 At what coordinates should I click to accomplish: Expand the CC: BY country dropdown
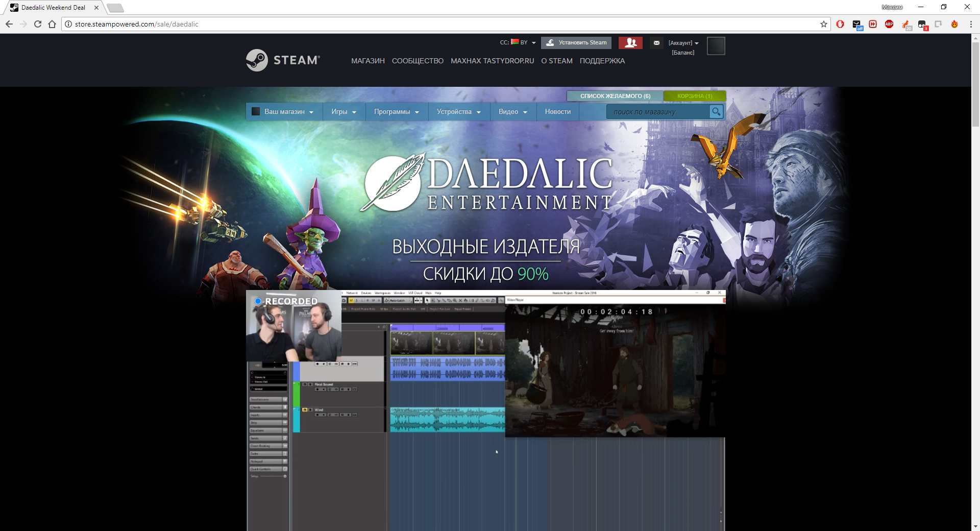(518, 42)
